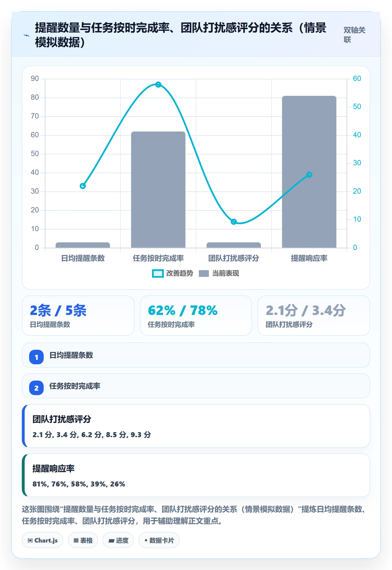392x570 pixels.
Task: Select the 任务按时完成率 list row
Action: [196, 386]
